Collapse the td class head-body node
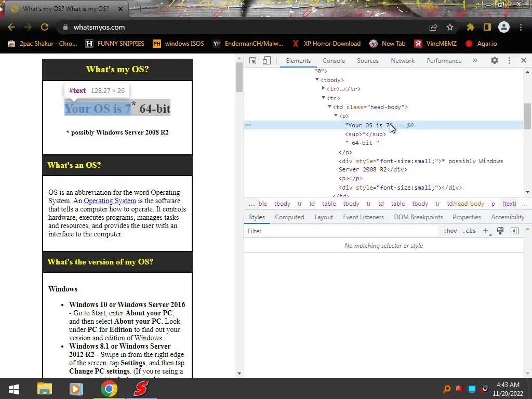532x399 pixels. [329, 107]
